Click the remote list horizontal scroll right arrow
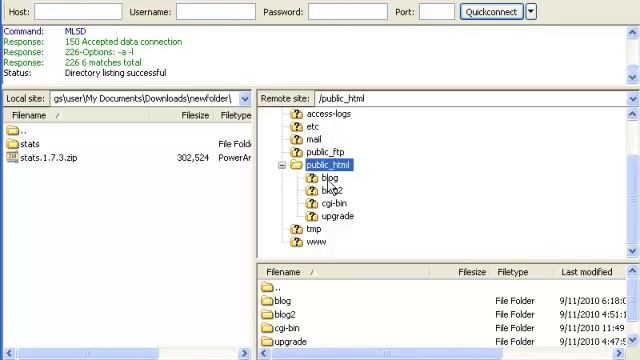The height and width of the screenshot is (360, 640). (619, 353)
